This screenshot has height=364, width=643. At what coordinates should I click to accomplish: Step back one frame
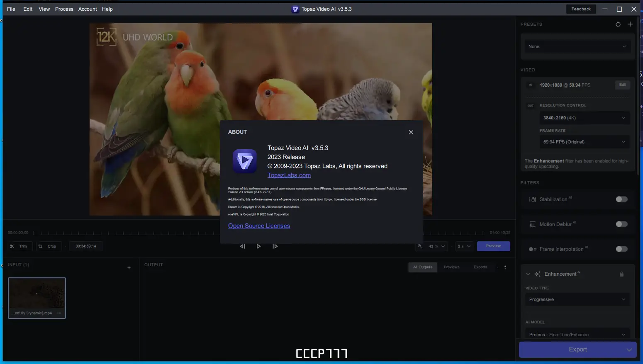[242, 246]
